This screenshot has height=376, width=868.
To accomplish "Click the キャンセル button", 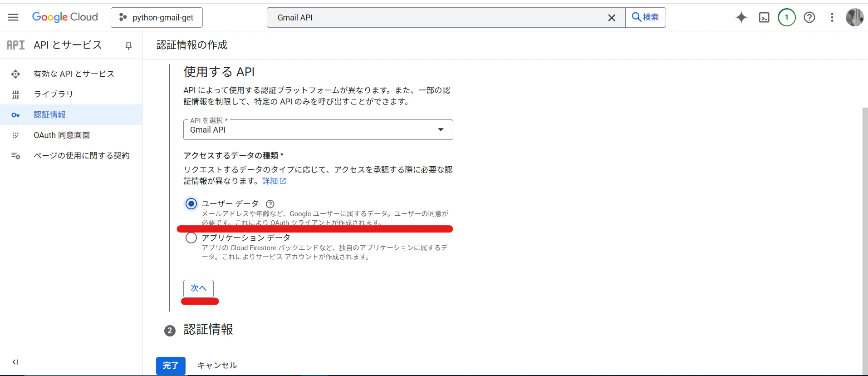I will coord(217,366).
